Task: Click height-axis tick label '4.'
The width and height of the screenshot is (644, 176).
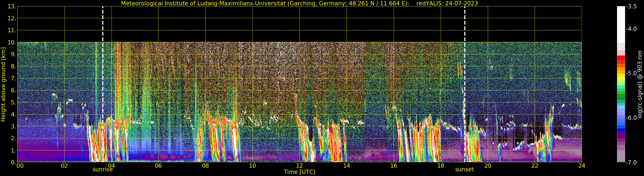Action: coord(13,114)
